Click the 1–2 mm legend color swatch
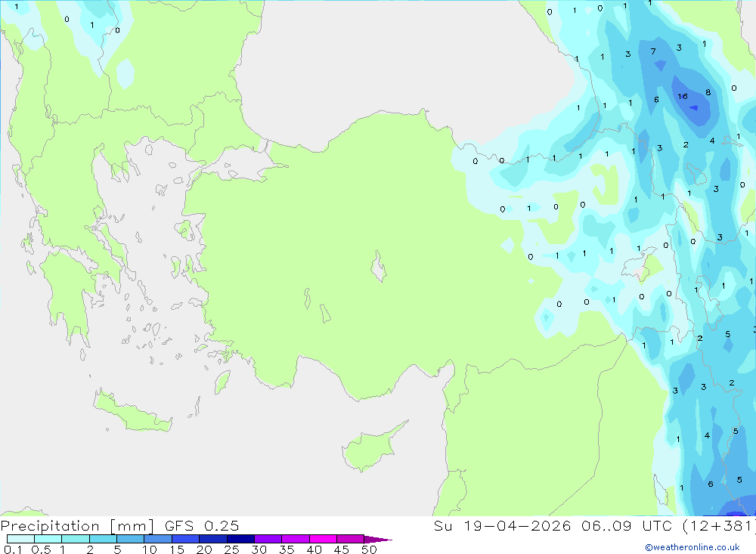This screenshot has width=756, height=554. point(76,539)
